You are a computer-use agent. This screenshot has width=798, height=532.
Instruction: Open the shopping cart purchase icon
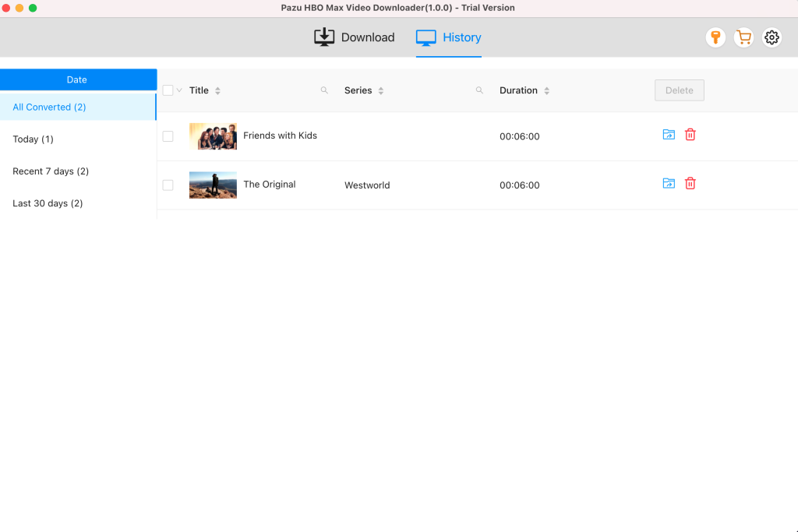point(743,37)
